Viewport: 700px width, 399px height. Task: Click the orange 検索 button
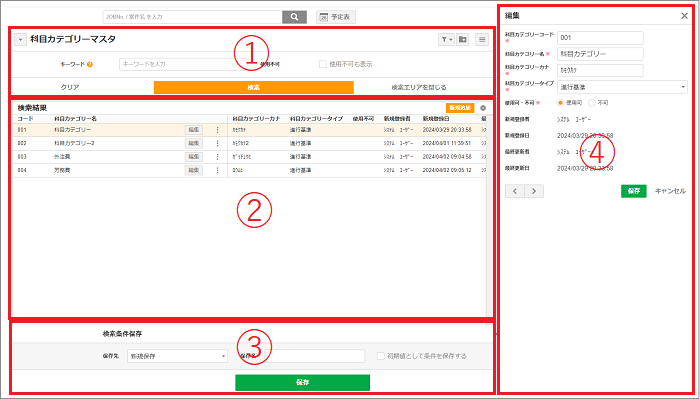tap(254, 87)
